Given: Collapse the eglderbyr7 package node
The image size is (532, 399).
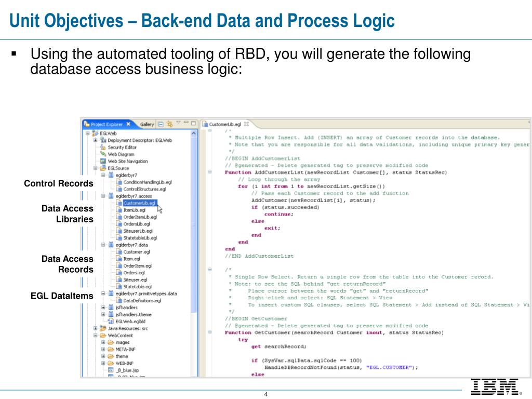Looking at the screenshot, I should click(103, 175).
